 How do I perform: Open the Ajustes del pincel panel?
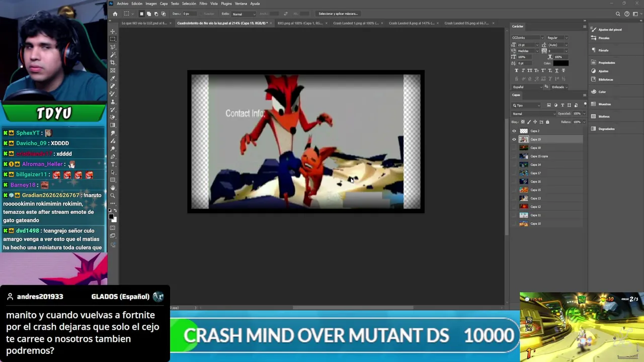click(x=607, y=30)
